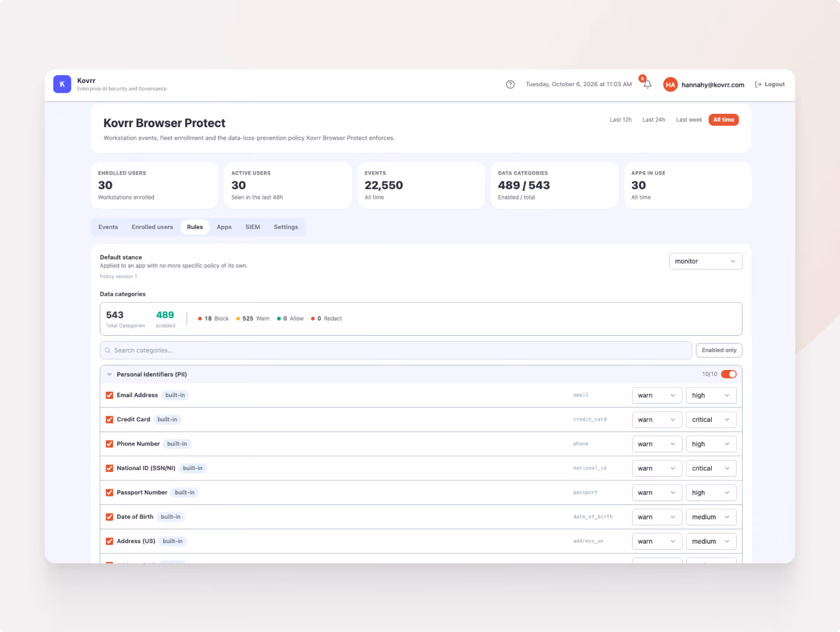
Task: Click the 10/10 count in PII header
Action: (x=710, y=374)
